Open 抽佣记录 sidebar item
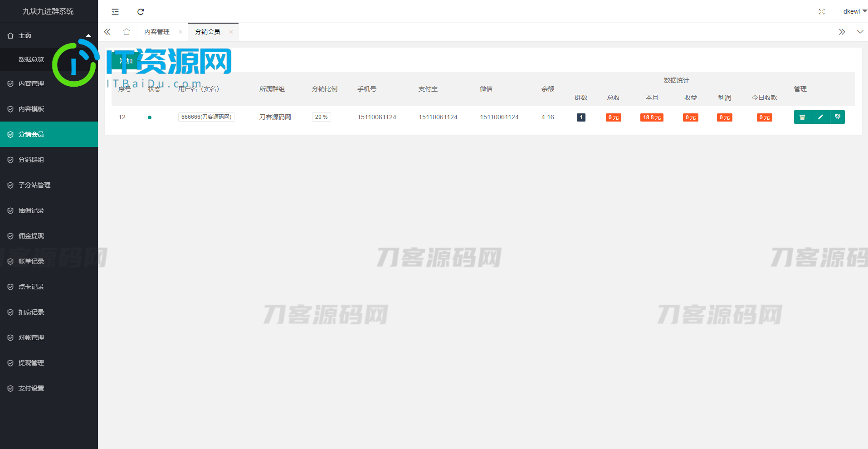The image size is (868, 449). [x=49, y=210]
